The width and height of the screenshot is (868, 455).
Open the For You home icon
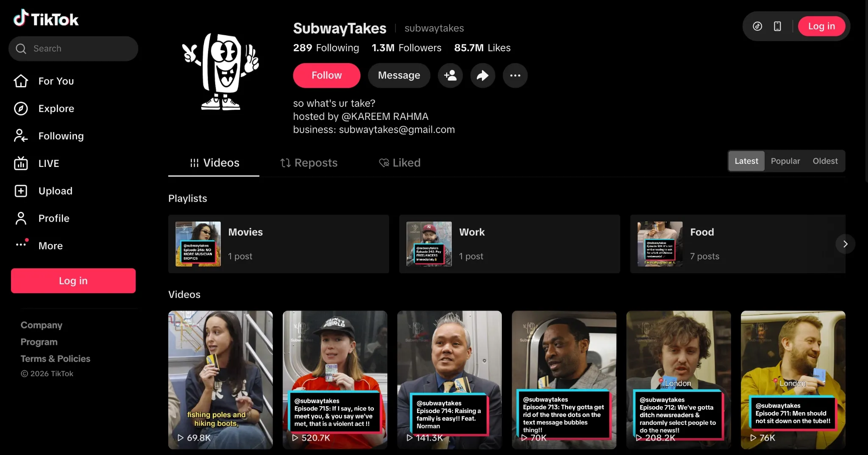click(21, 81)
